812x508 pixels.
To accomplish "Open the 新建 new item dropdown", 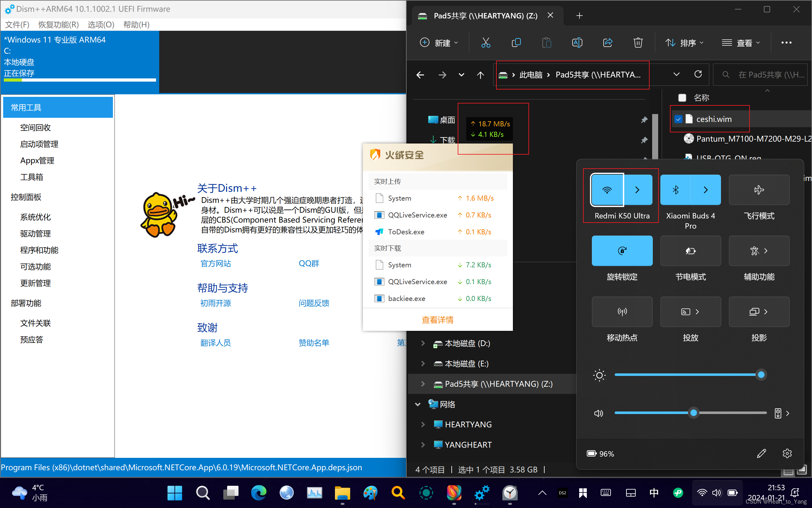I will click(439, 43).
